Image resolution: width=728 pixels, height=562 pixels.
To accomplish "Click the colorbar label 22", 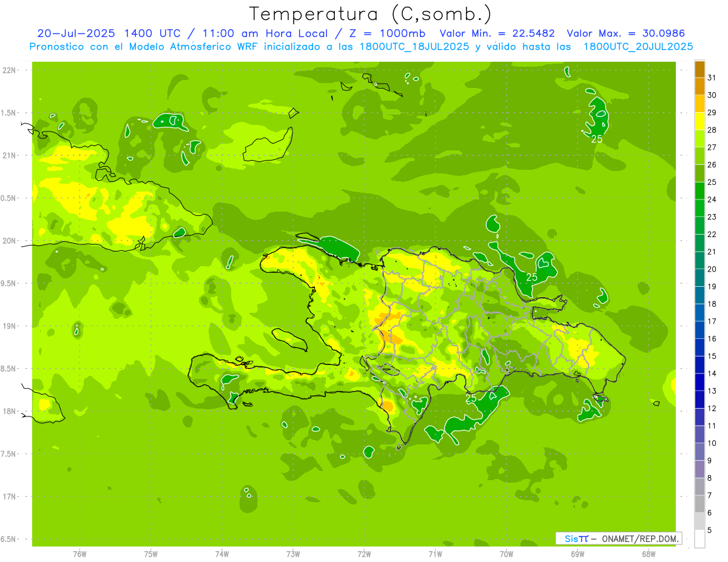I will (712, 234).
